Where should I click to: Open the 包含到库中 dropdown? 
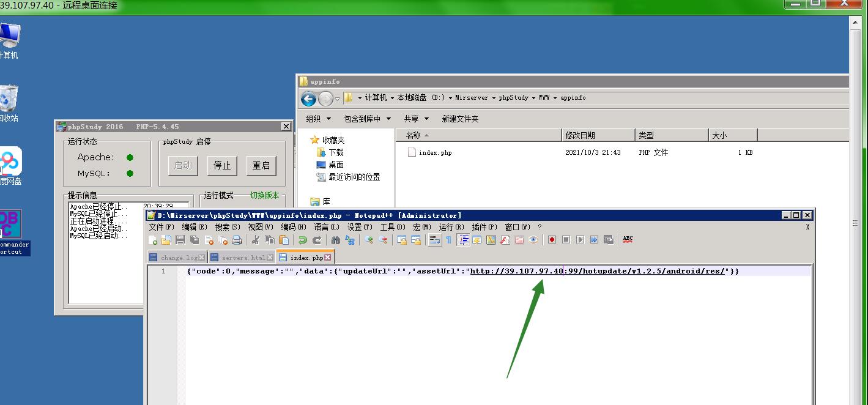click(366, 119)
